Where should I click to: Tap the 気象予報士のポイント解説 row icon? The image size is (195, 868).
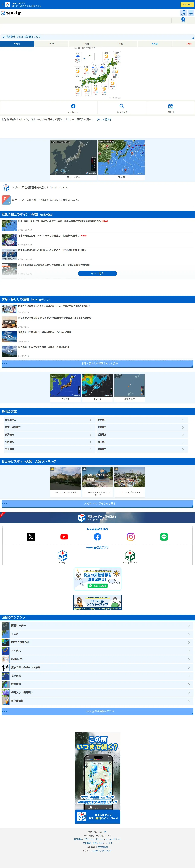[5, 667]
